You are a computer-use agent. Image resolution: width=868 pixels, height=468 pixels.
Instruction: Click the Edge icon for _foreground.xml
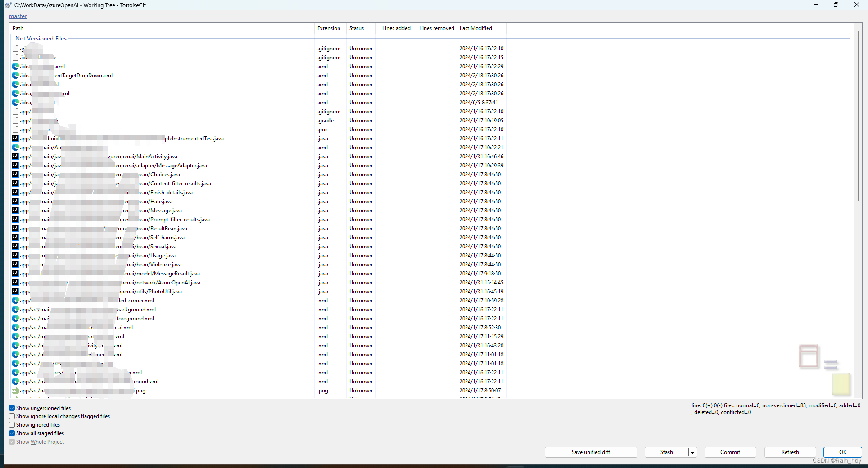click(15, 319)
